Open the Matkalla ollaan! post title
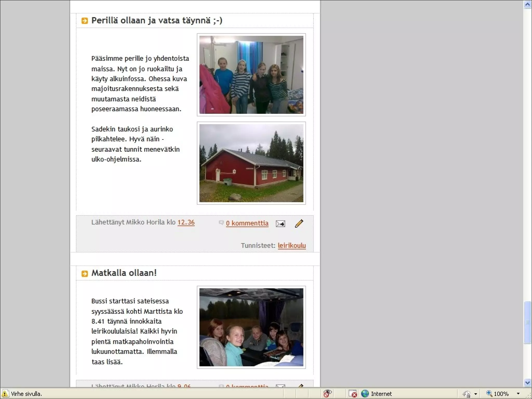The image size is (532, 399). [x=124, y=273]
